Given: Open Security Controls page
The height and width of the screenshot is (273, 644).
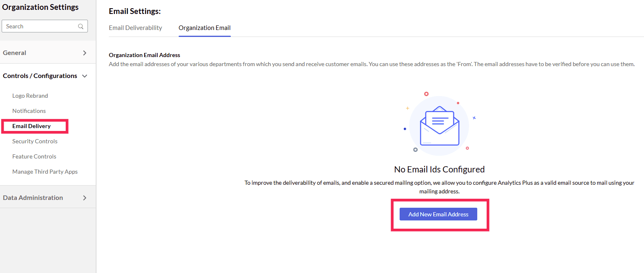Looking at the screenshot, I should click(x=35, y=141).
